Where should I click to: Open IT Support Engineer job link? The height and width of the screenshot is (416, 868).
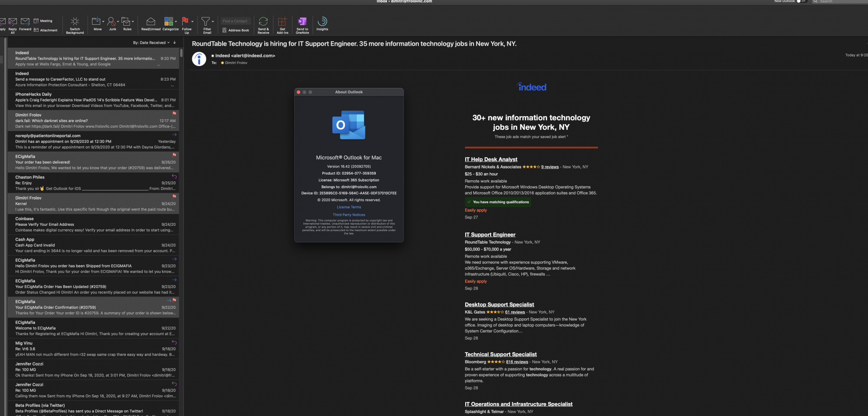click(490, 234)
